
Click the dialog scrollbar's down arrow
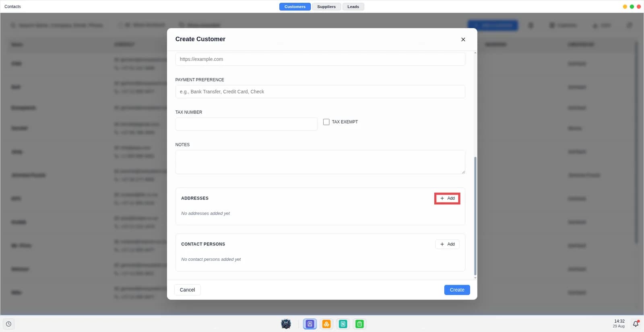click(x=475, y=278)
